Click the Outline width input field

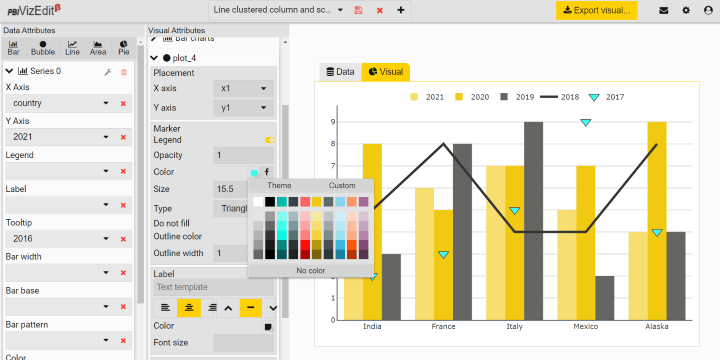pos(231,254)
